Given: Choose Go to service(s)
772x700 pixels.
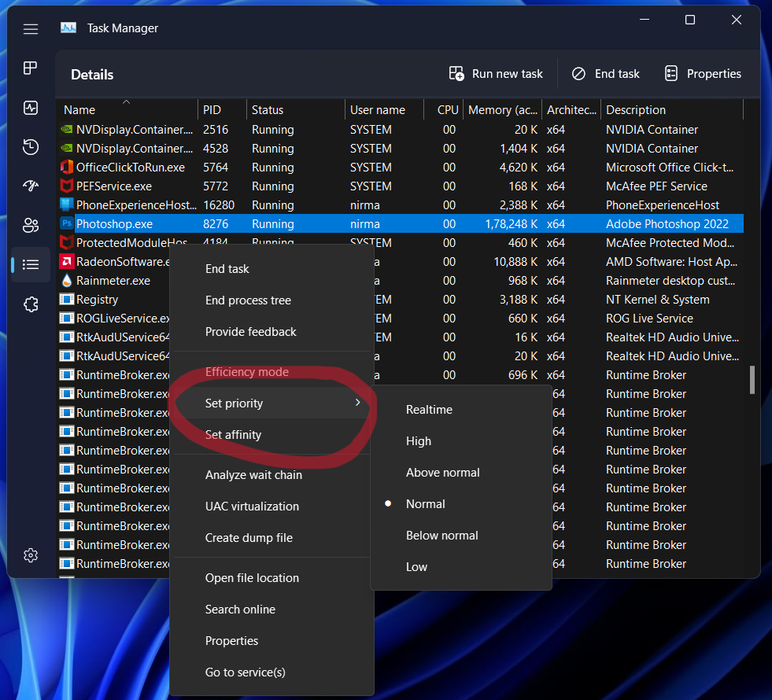Looking at the screenshot, I should point(271,672).
